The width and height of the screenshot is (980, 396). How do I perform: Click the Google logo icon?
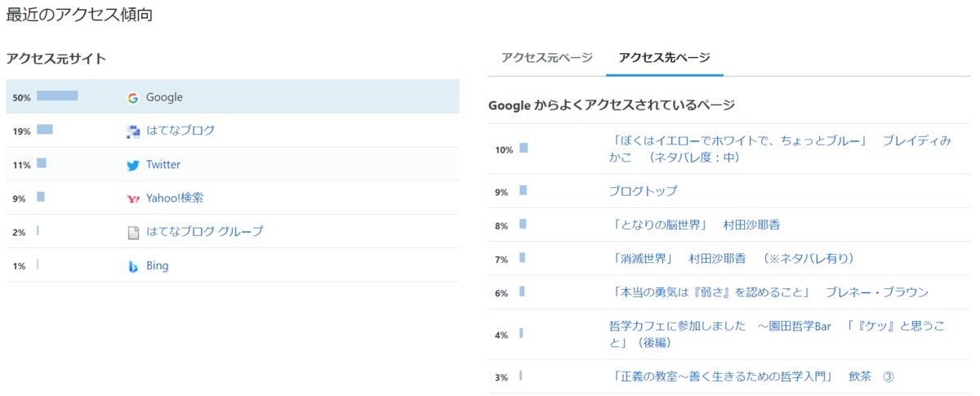pos(133,98)
